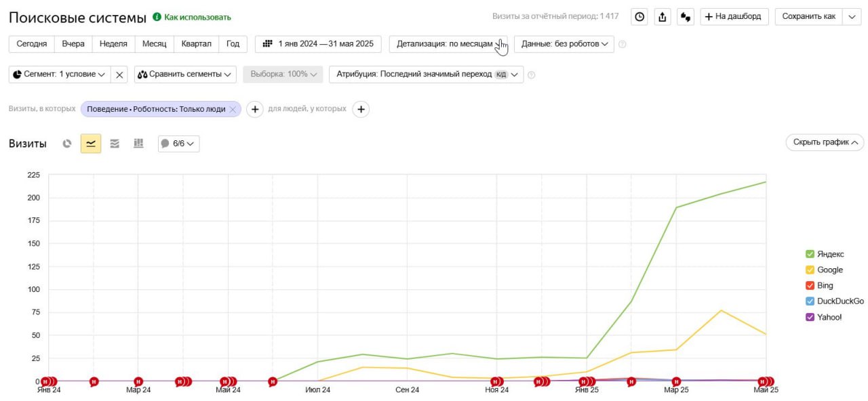Click help icon next to 'Данные: без роботов'
Viewport: 868px width, 401px height.
point(623,44)
